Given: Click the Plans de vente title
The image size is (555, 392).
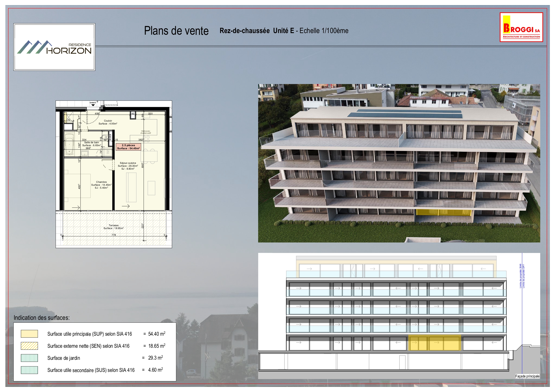Looking at the screenshot, I should [176, 31].
